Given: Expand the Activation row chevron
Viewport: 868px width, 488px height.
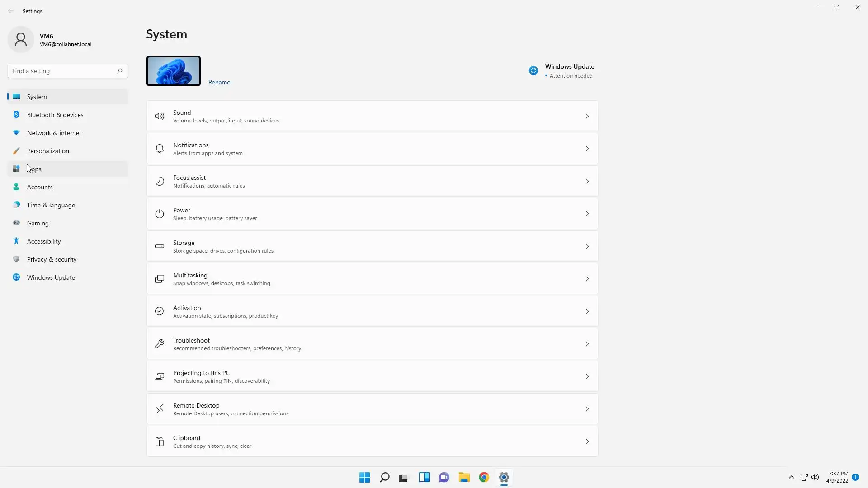Looking at the screenshot, I should click(587, 311).
